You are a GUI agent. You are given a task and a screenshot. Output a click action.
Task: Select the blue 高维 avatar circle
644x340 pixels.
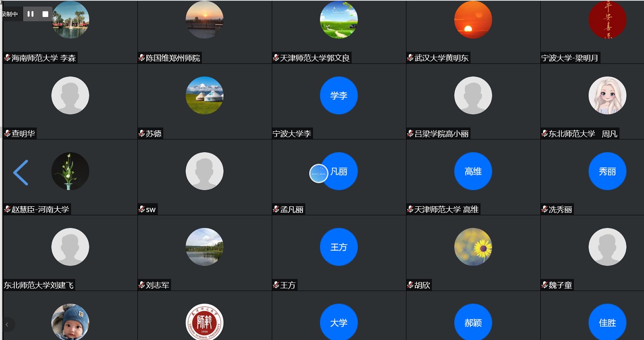click(473, 171)
